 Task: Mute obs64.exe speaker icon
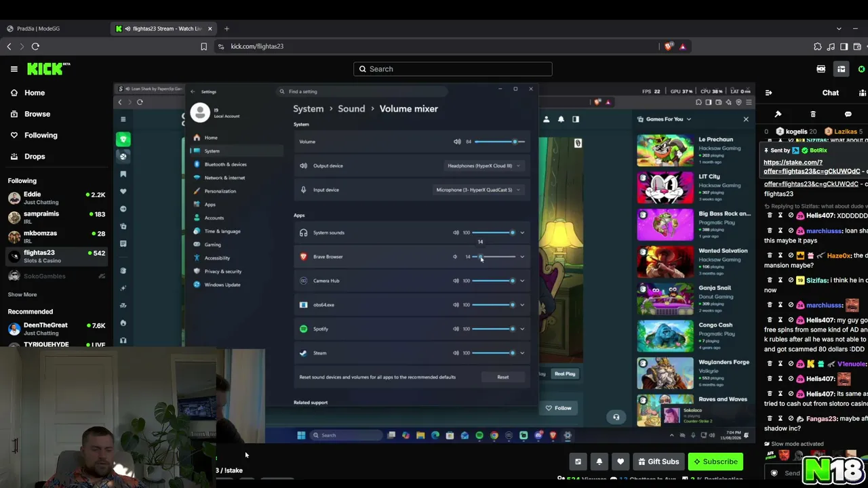(456, 305)
